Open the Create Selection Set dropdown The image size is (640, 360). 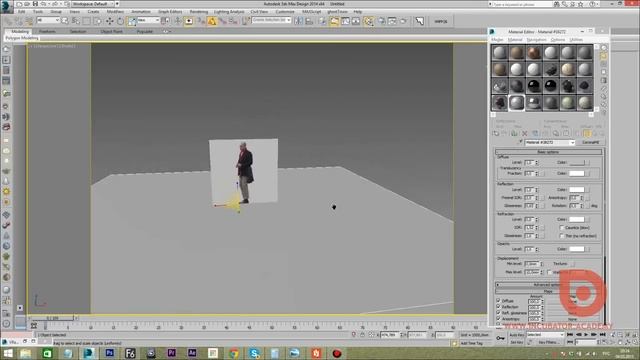(271, 20)
